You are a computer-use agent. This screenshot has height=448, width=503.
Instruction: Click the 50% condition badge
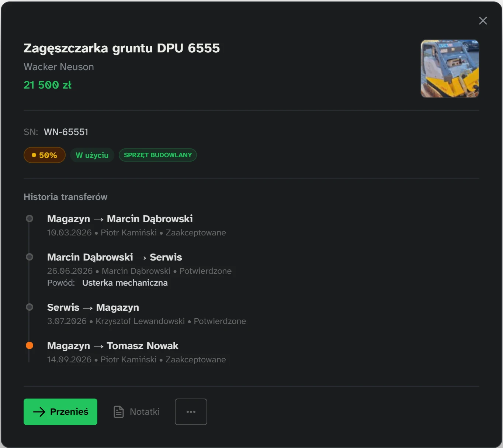pos(45,155)
